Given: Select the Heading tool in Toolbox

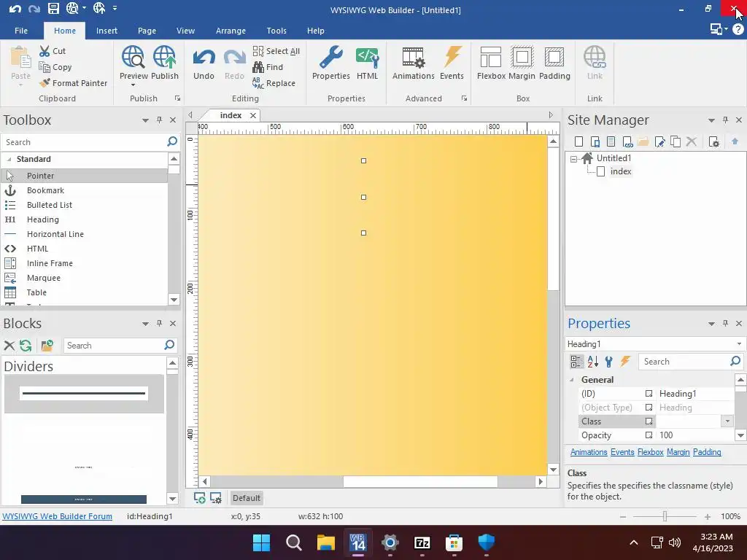Looking at the screenshot, I should point(85,219).
